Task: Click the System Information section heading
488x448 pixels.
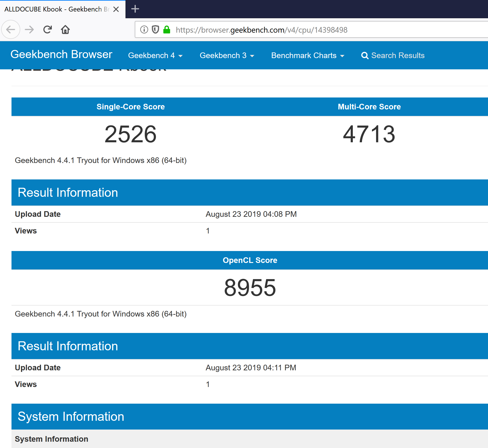Action: pos(71,416)
